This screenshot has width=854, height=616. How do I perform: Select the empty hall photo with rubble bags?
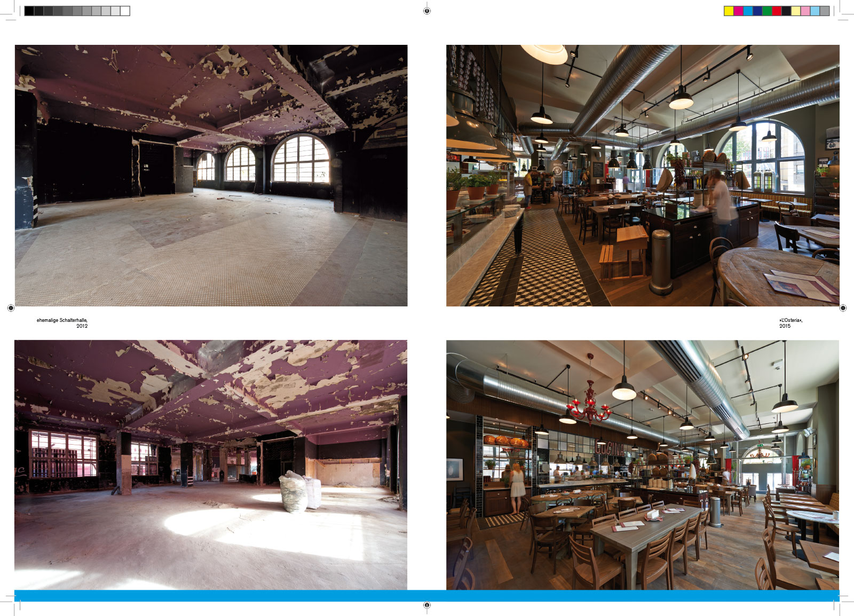click(x=211, y=464)
